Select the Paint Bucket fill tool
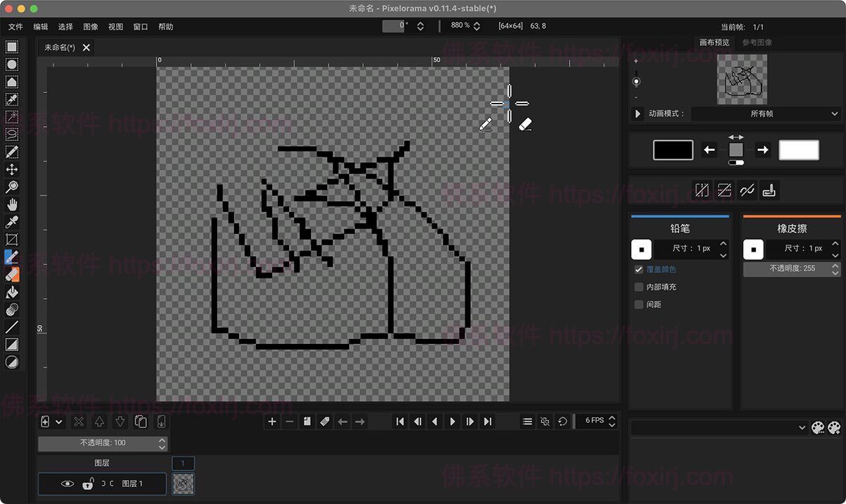Screen dimensions: 846x504 point(12,293)
